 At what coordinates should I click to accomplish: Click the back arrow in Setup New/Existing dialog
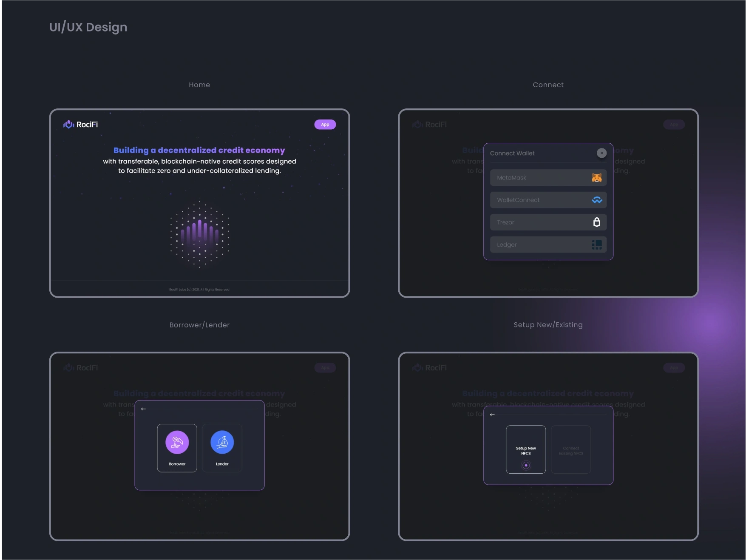point(492,414)
